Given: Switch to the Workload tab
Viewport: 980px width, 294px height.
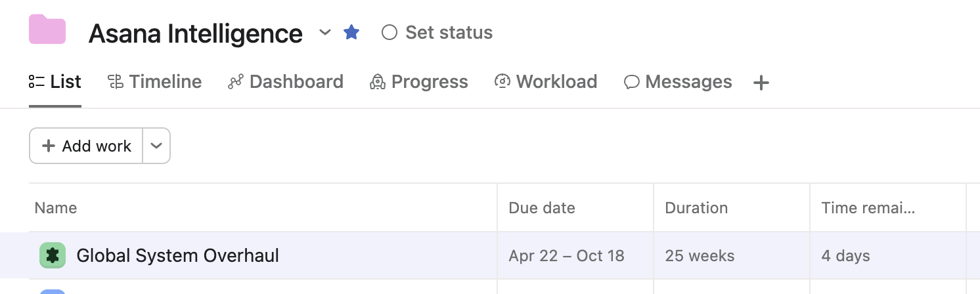Looking at the screenshot, I should 546,82.
